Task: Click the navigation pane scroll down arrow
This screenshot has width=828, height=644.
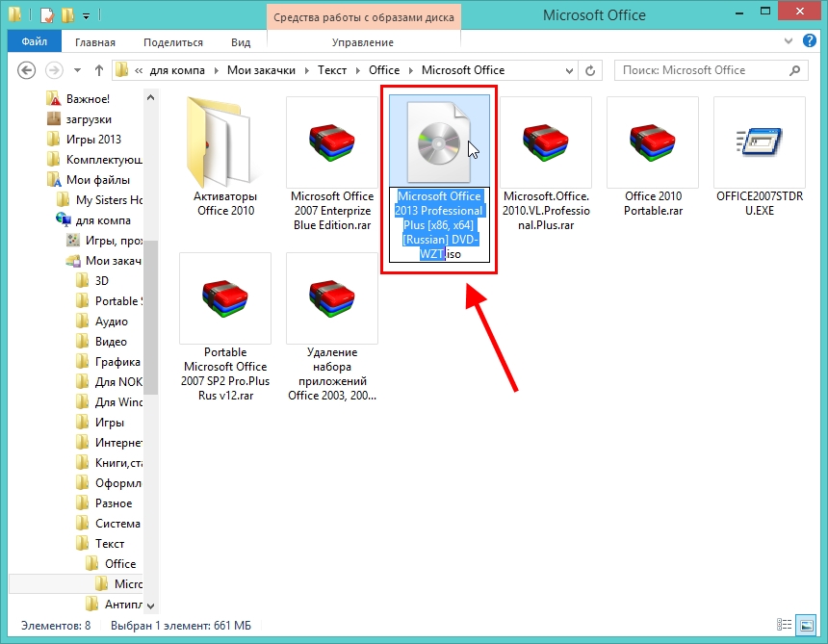Action: tap(150, 605)
